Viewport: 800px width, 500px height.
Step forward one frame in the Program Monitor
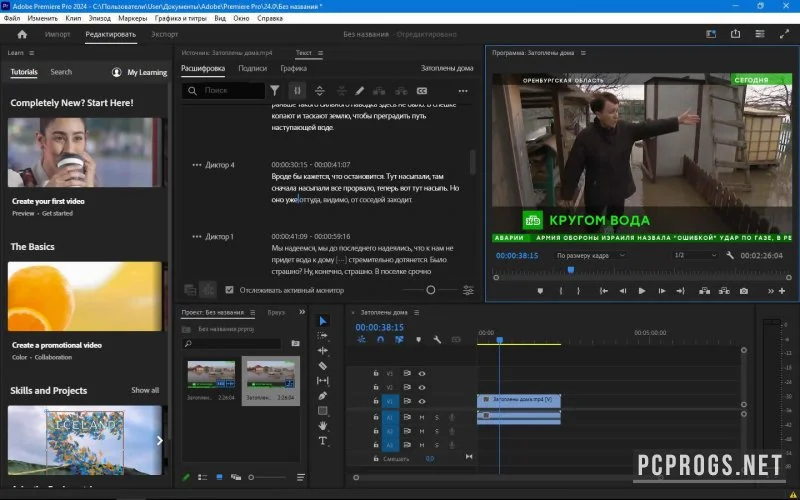tap(662, 291)
